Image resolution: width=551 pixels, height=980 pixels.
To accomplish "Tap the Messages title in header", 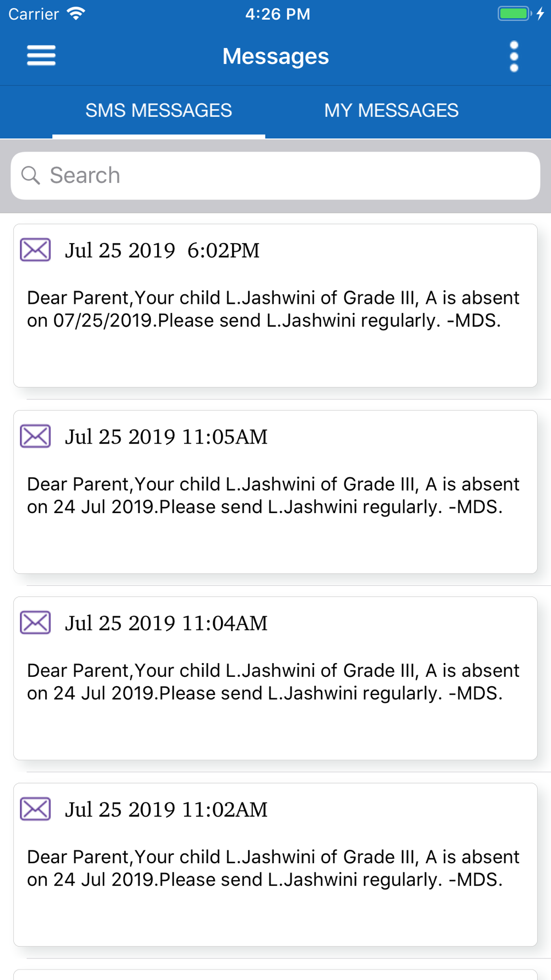I will (275, 56).
